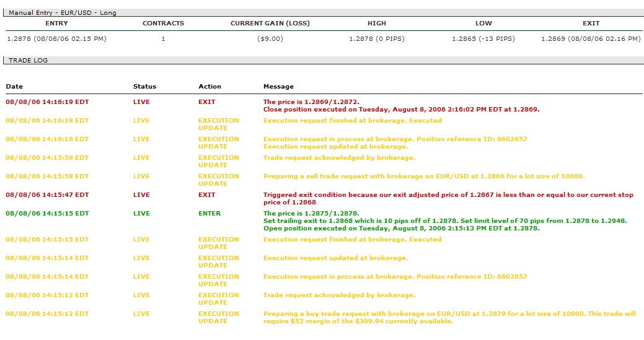
Task: Click 'The price is 1.2875/1.2878.' message
Action: tap(311, 213)
